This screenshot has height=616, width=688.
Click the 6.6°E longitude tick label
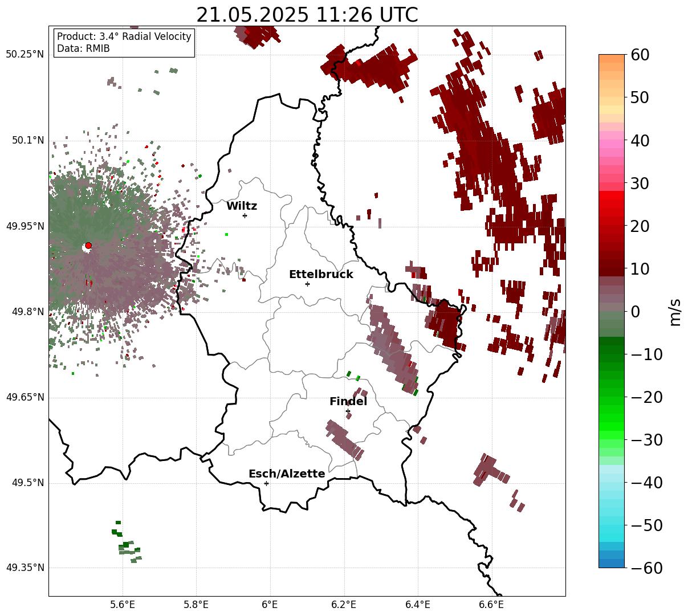pos(491,605)
